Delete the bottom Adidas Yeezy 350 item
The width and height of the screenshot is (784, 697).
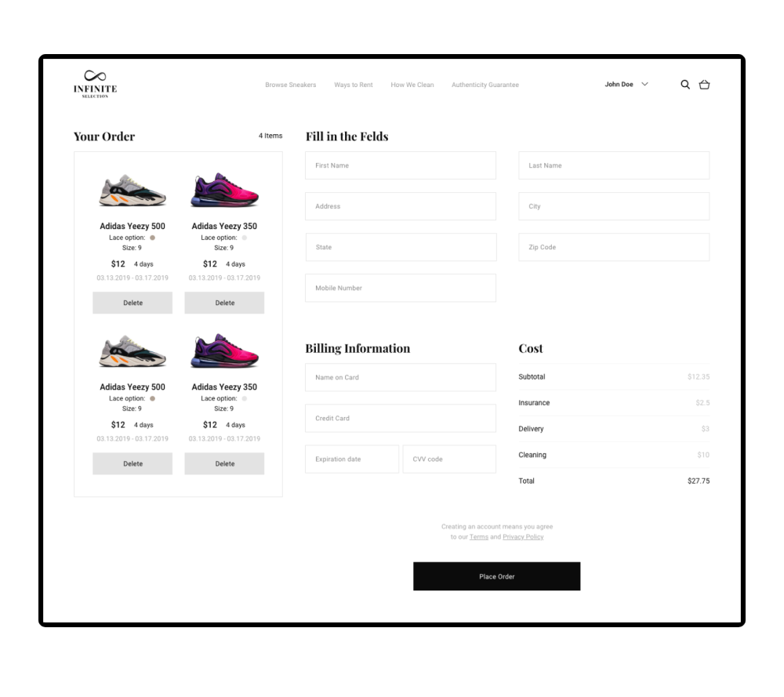[x=224, y=464]
